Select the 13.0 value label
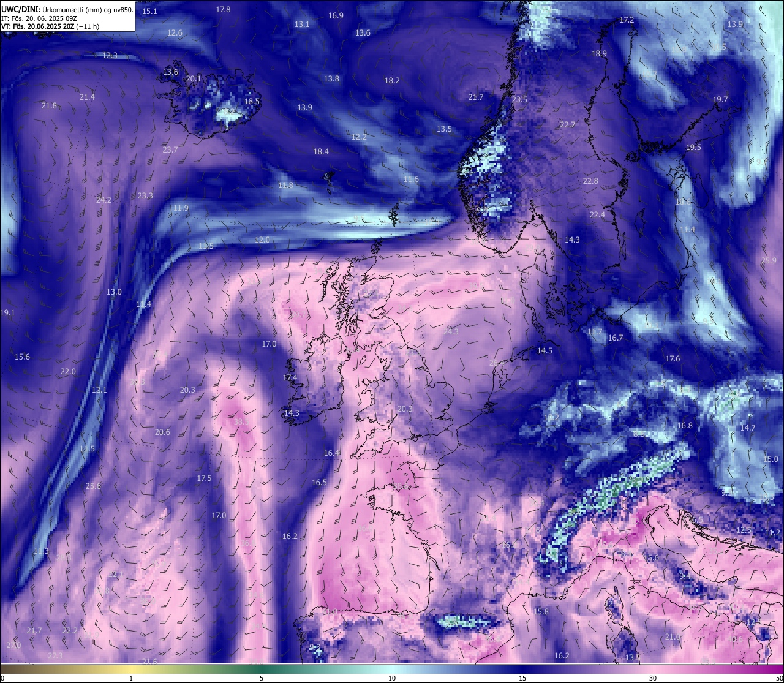 click(114, 292)
